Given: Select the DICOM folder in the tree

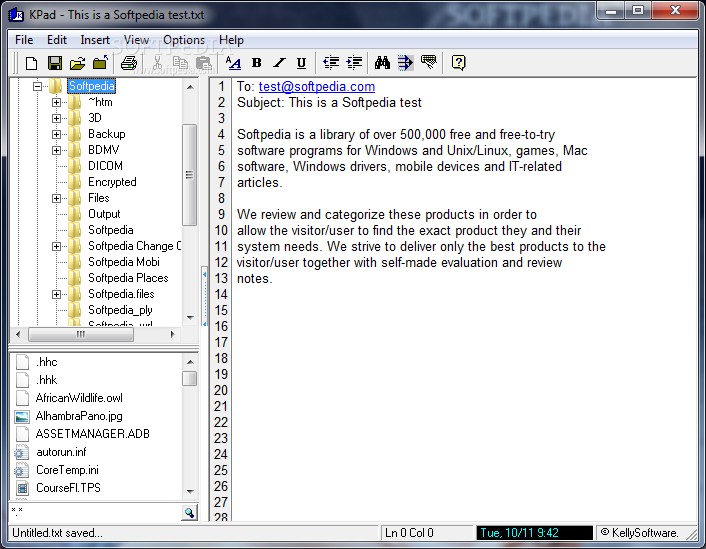Looking at the screenshot, I should tap(105, 166).
